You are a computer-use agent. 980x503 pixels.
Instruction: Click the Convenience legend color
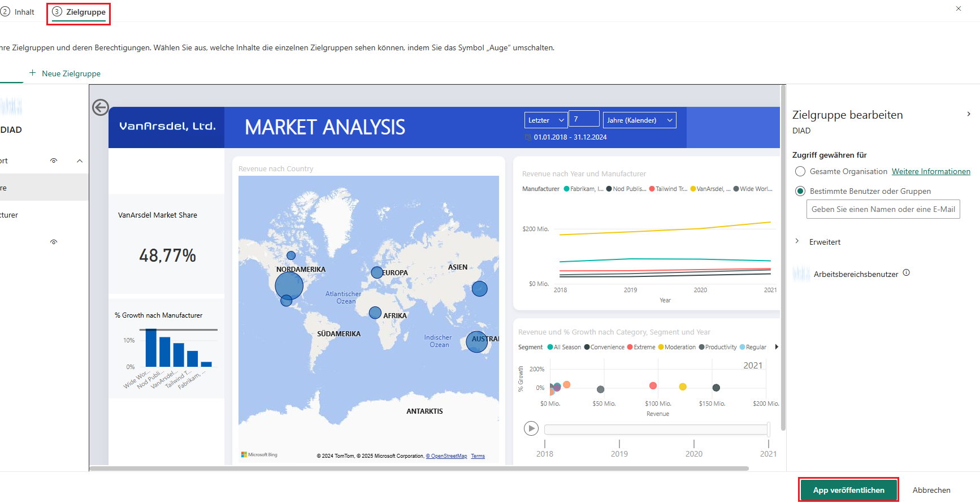pos(587,347)
